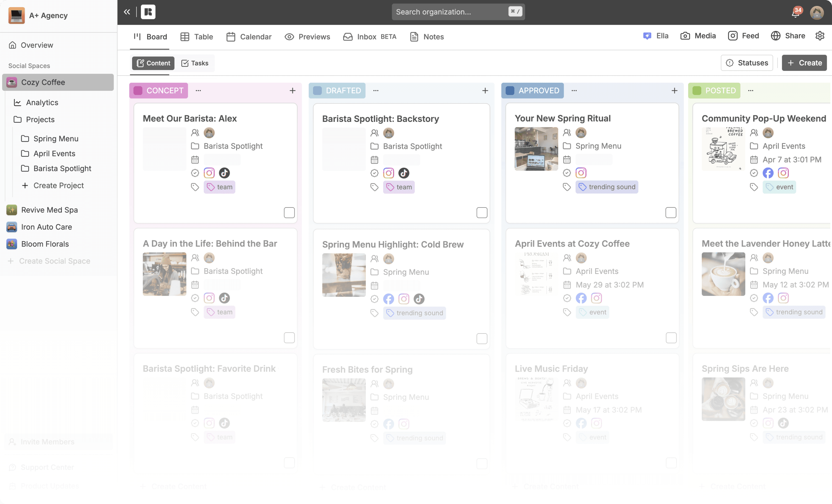832x504 pixels.
Task: Click Instagram icon on Meet Our Barista: Alex card
Action: pos(209,173)
